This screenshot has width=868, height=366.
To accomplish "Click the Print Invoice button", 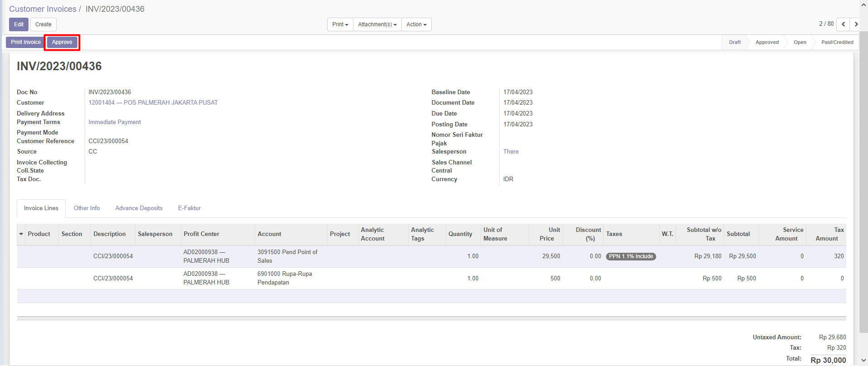I will [x=26, y=42].
